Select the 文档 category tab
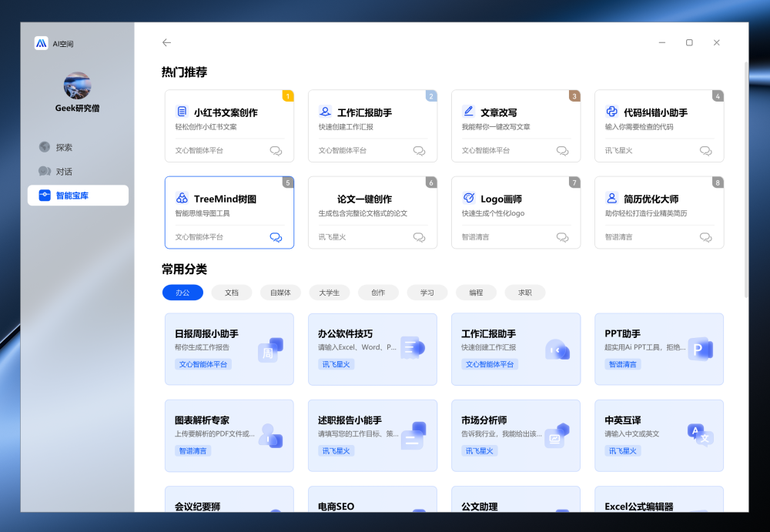The height and width of the screenshot is (532, 770). click(x=231, y=293)
